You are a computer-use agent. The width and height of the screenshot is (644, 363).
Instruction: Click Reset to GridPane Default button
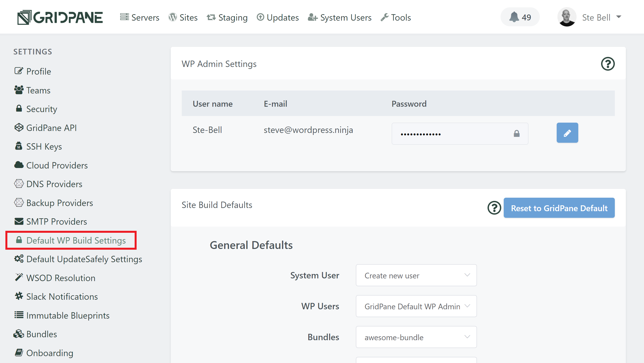point(559,208)
